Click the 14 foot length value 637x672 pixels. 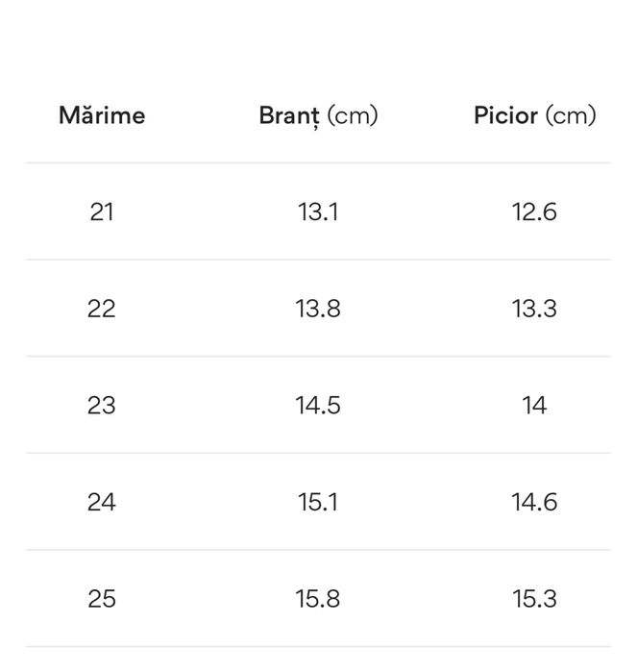pos(534,406)
